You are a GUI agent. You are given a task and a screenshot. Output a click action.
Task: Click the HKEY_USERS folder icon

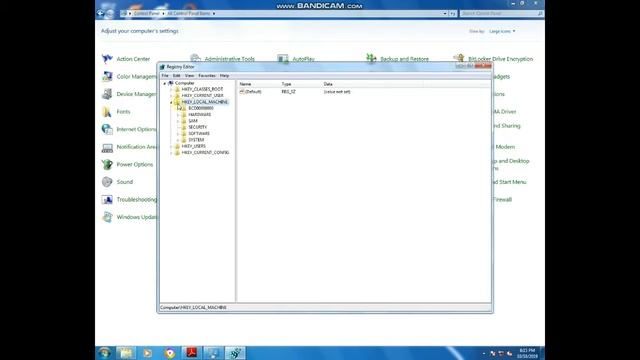(x=177, y=146)
